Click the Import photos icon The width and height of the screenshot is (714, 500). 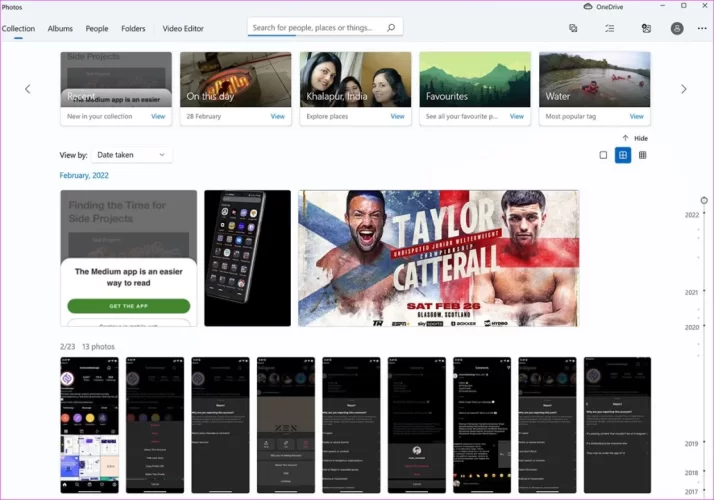[x=646, y=29]
